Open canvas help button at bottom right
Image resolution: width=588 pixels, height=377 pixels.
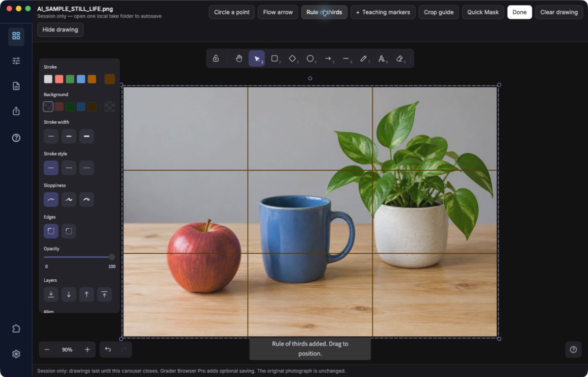click(x=573, y=350)
